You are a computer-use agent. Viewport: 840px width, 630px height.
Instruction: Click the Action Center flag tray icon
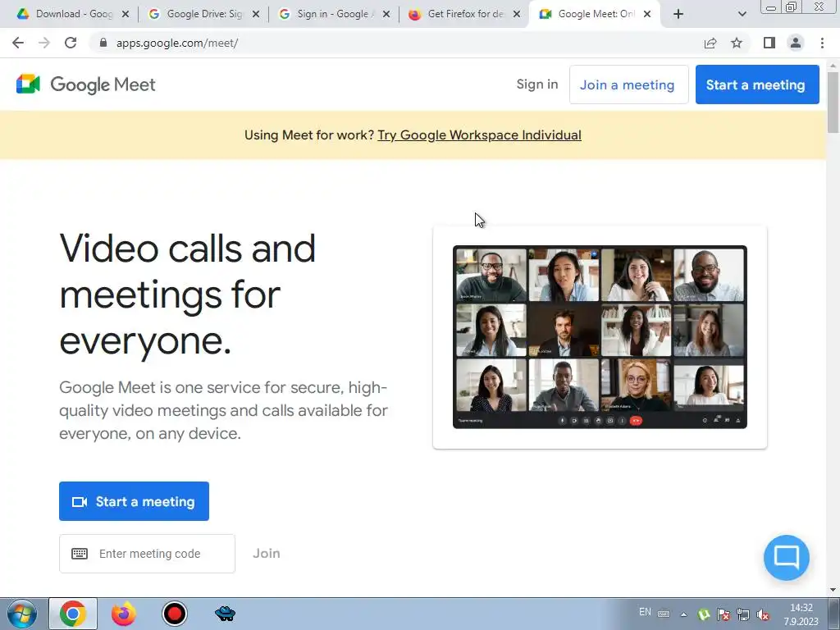724,614
